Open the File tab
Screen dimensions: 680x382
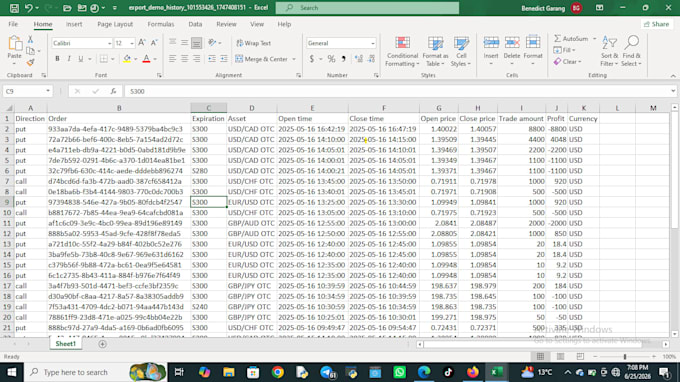13,24
